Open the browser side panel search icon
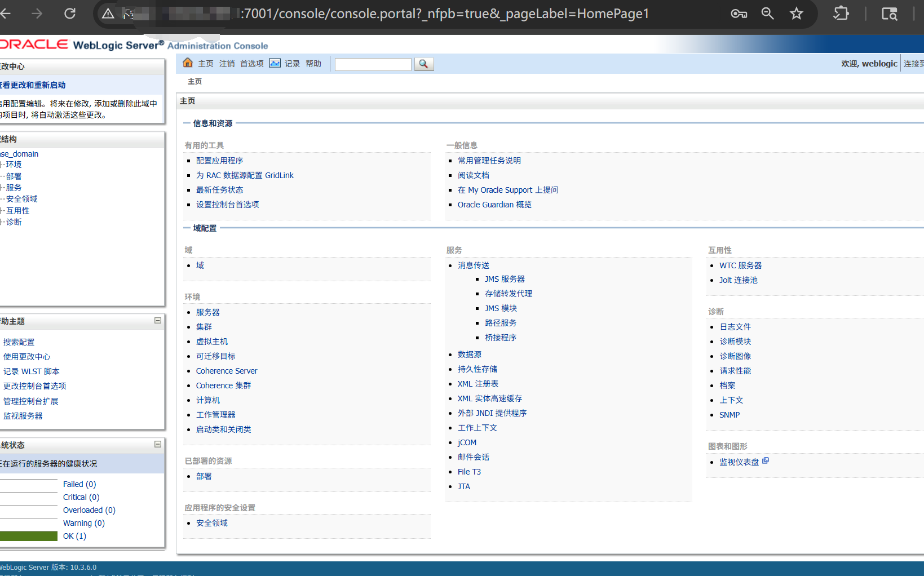 [889, 14]
